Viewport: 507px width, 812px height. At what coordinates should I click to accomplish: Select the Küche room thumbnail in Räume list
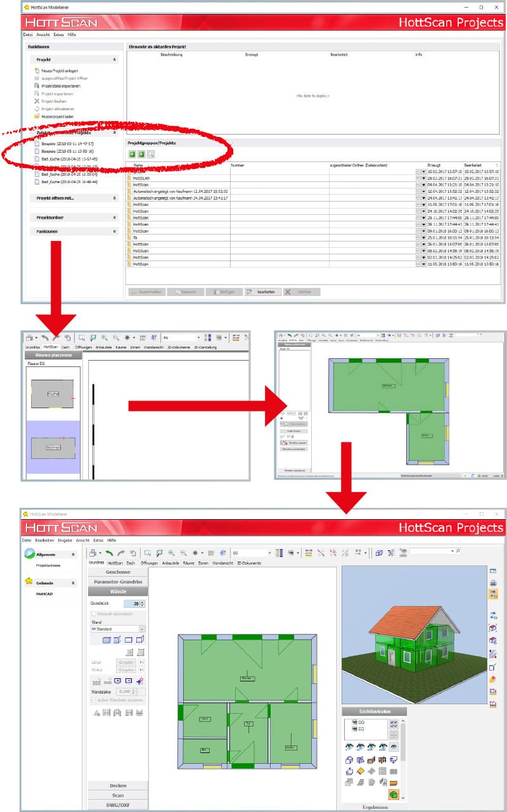coord(53,393)
